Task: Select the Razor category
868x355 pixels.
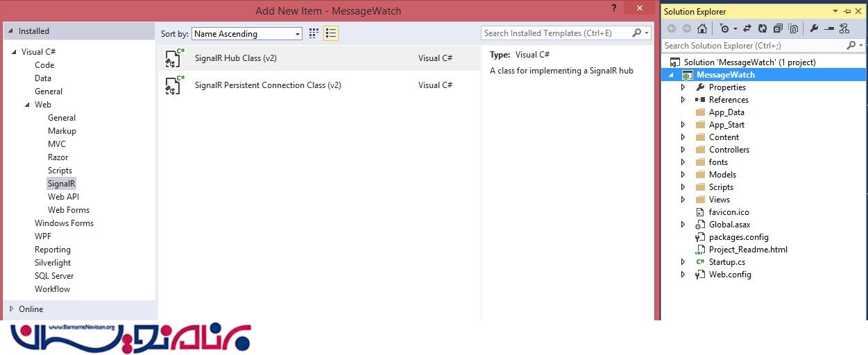Action: coord(58,157)
